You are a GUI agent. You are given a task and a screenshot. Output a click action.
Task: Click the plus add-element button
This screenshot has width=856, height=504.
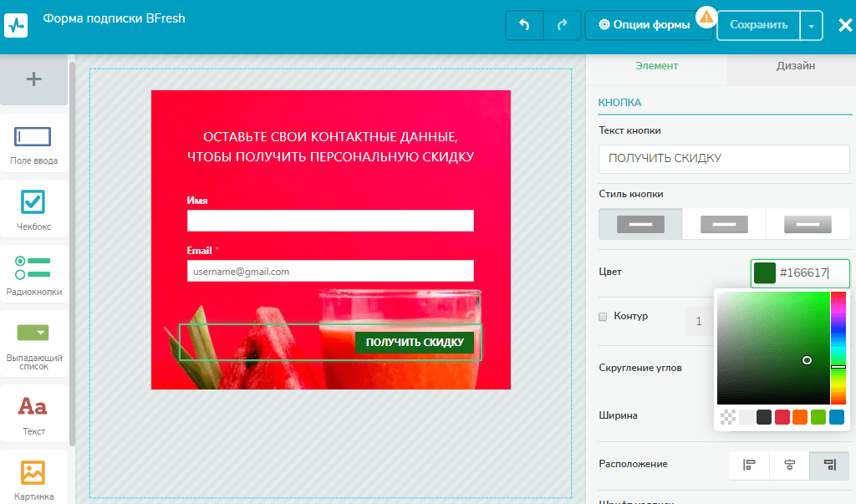(33, 79)
